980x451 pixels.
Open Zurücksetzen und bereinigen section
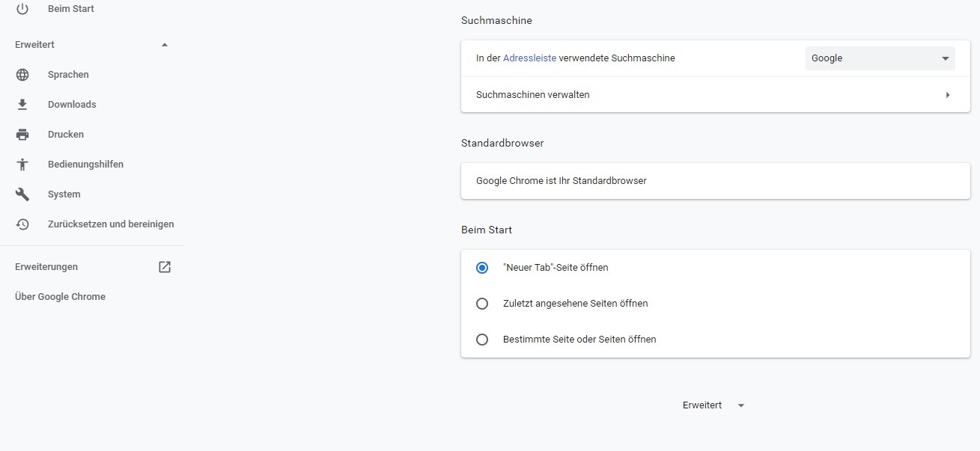click(111, 224)
